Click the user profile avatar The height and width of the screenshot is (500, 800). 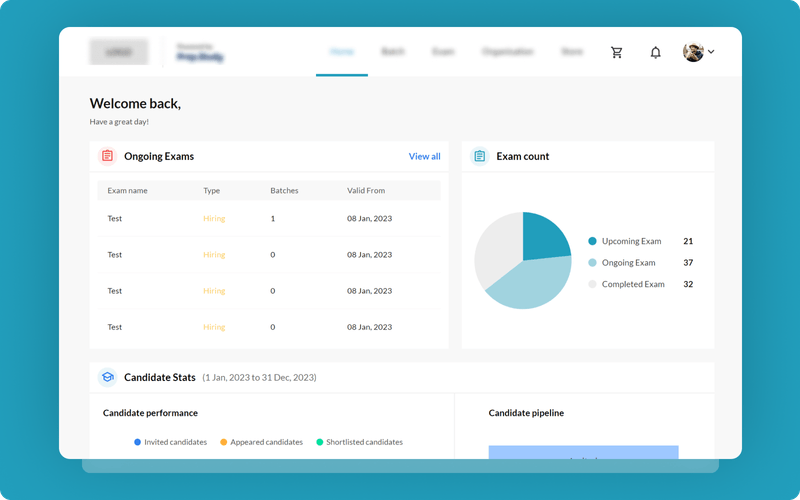(693, 52)
